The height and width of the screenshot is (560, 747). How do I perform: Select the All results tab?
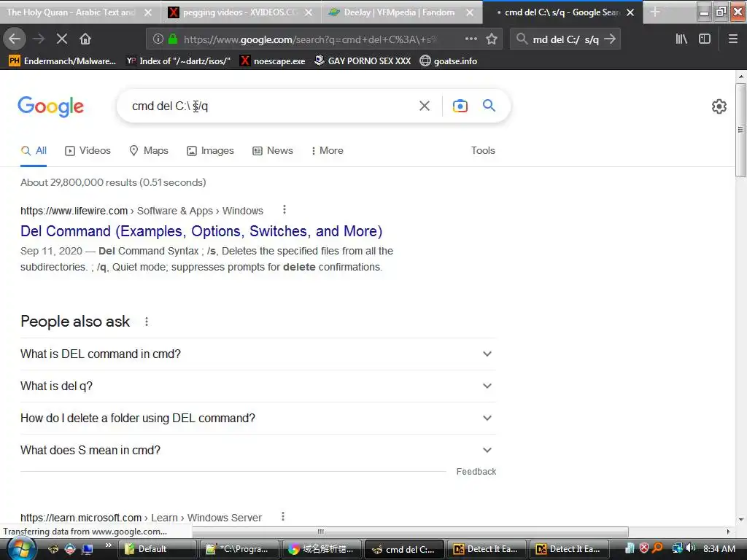pos(34,150)
